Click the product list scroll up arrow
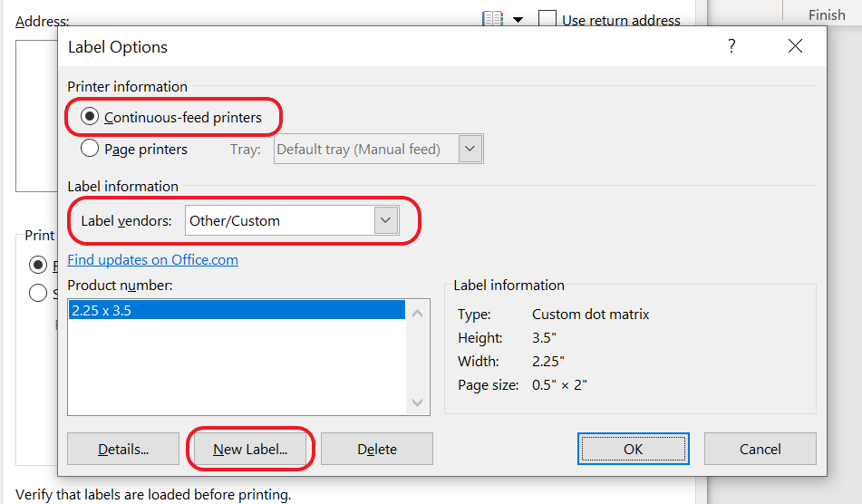The height and width of the screenshot is (504, 862). pyautogui.click(x=417, y=314)
